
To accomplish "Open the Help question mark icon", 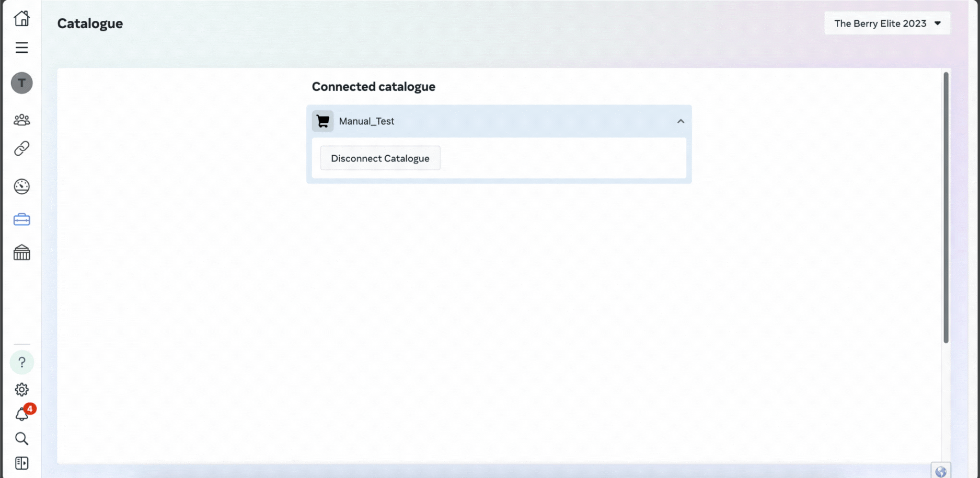I will (x=21, y=362).
